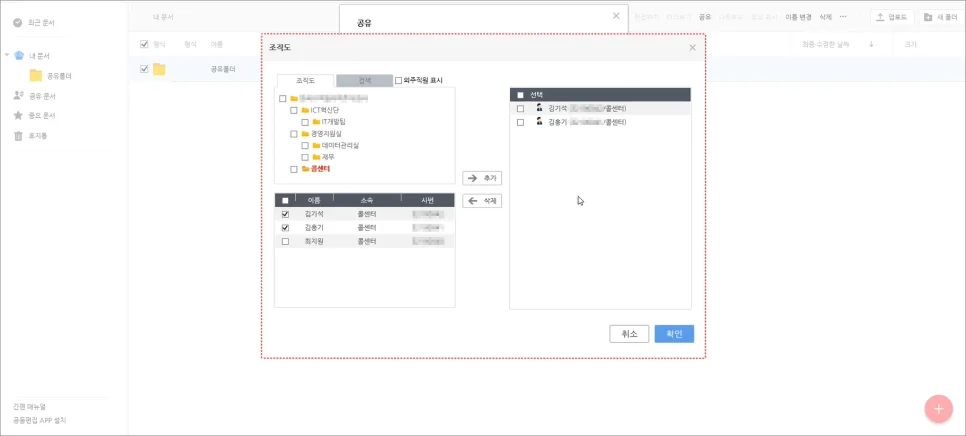Viewport: 966px width, 436px height.
Task: Click the ICT혁신단 folder icon
Action: [305, 110]
